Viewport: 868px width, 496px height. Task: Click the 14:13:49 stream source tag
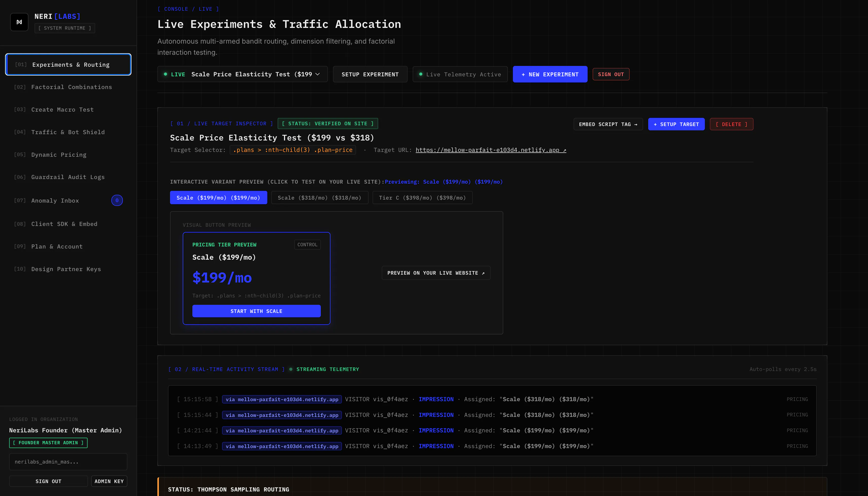tap(282, 446)
